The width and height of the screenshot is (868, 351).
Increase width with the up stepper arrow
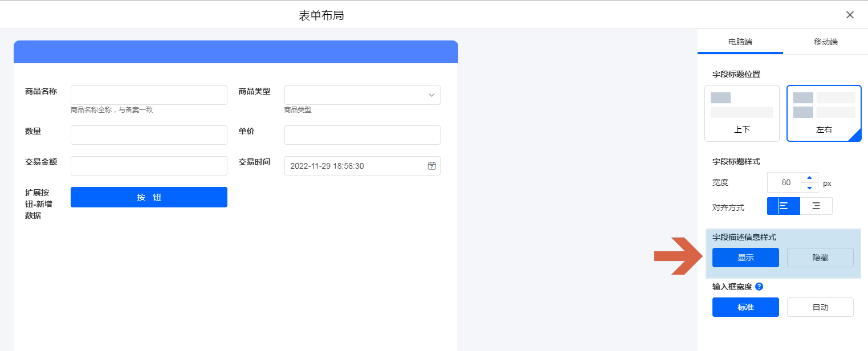click(809, 177)
